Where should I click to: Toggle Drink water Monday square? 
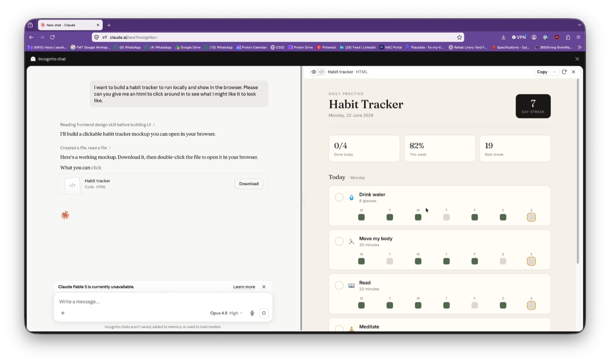361,217
